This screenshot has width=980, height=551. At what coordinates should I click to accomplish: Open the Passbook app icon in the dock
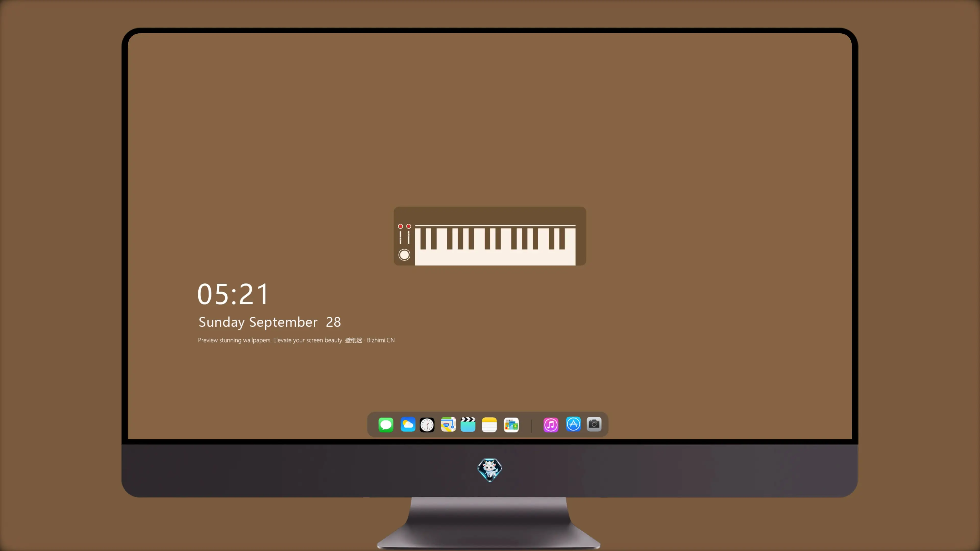511,425
